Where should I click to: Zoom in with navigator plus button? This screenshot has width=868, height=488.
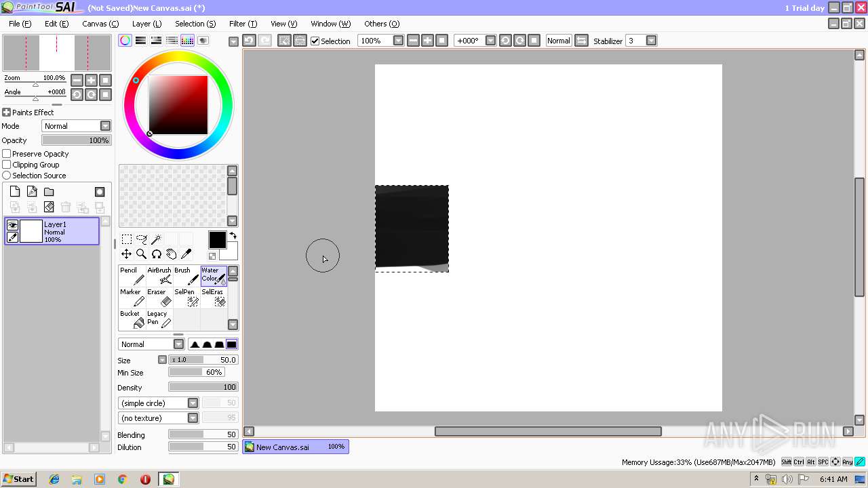click(x=91, y=80)
